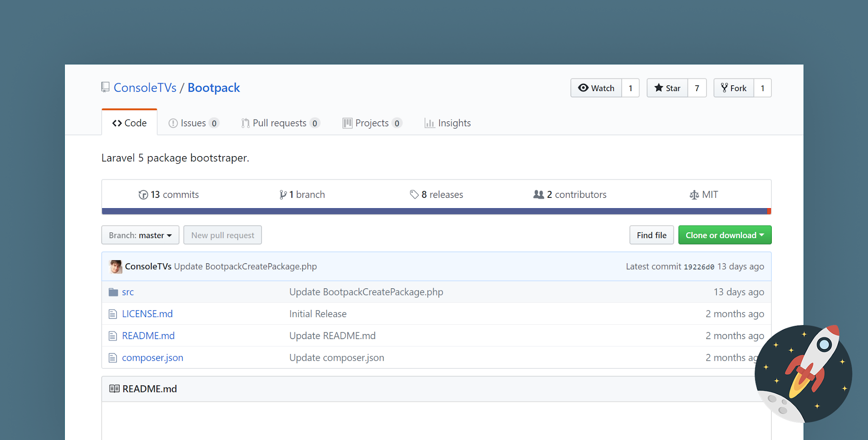Click the people icon beside contributors

(538, 195)
